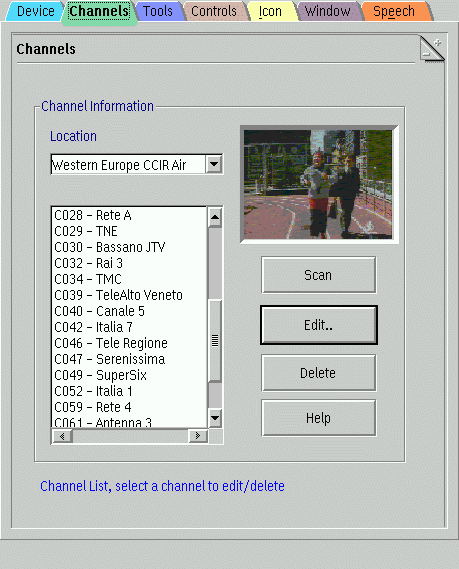The width and height of the screenshot is (459, 569).
Task: Select the Channels tab
Action: coord(99,12)
